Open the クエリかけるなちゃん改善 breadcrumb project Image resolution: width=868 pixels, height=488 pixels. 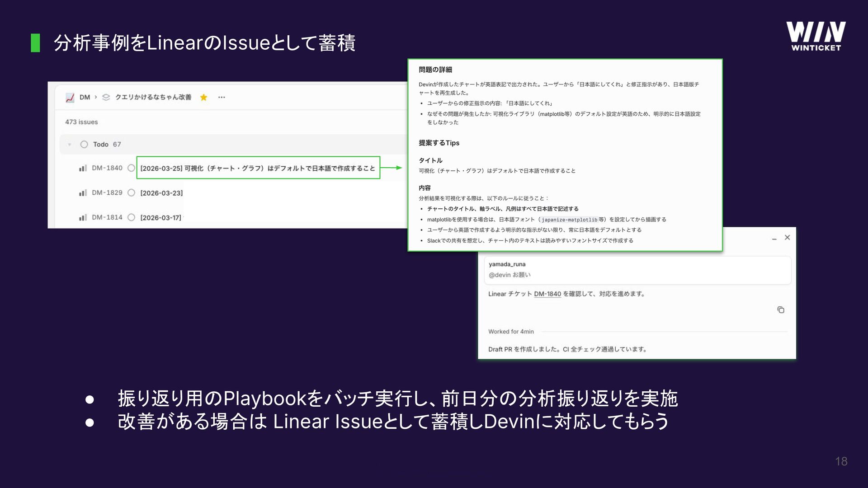[153, 97]
